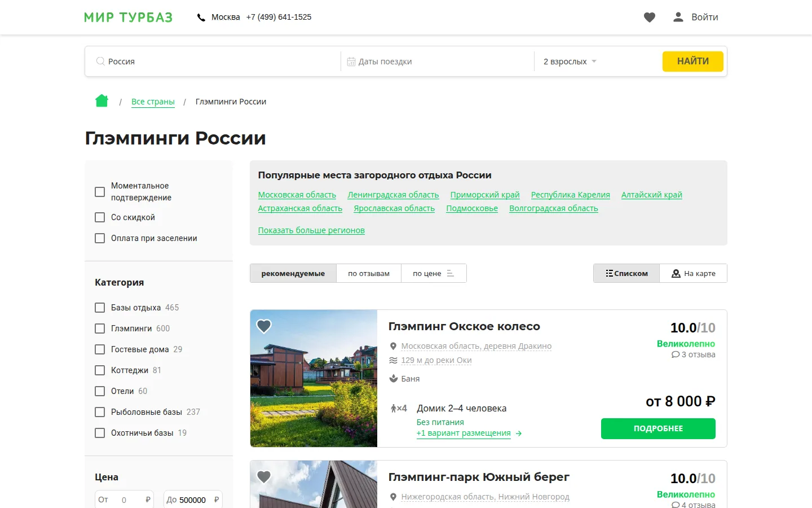The image size is (812, 508).
Task: Open Глэмпинг Окское колесо photo thumbnail
Action: pos(314,378)
